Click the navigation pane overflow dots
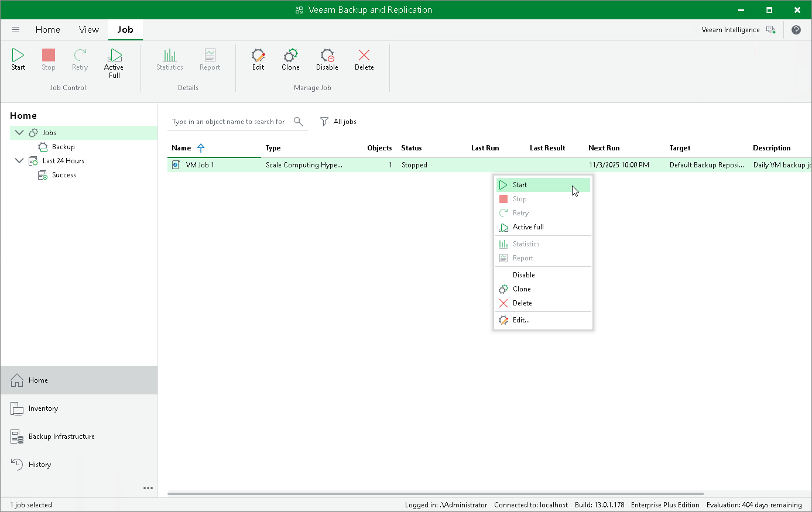Image resolution: width=812 pixels, height=512 pixels. [x=148, y=488]
